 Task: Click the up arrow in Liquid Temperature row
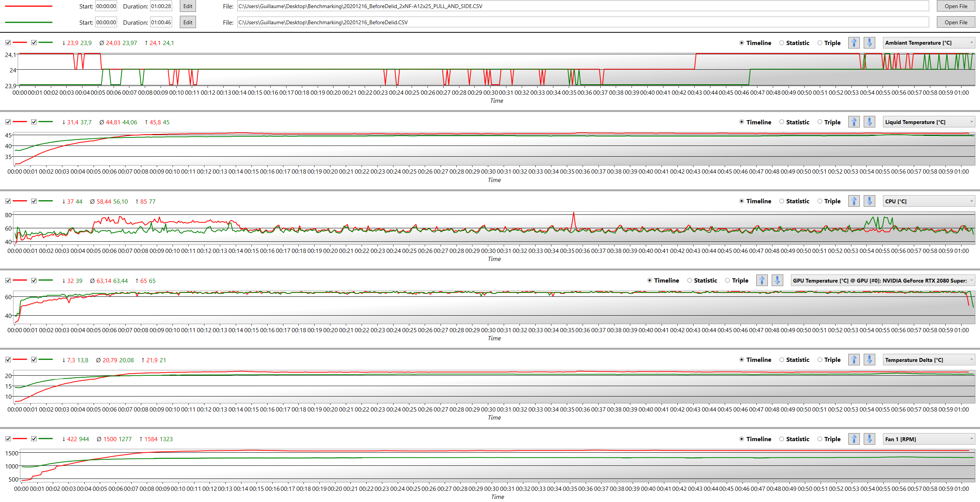(854, 122)
